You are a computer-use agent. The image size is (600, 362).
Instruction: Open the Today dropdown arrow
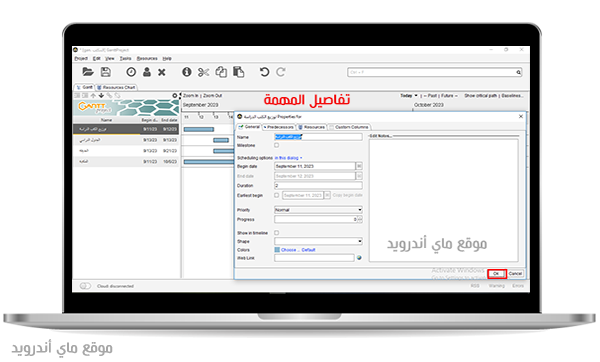click(x=416, y=96)
